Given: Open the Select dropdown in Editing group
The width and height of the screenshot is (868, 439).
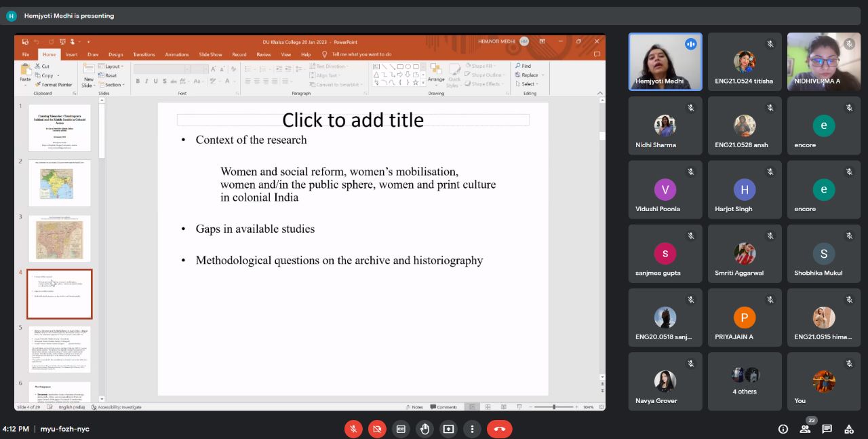Looking at the screenshot, I should pyautogui.click(x=528, y=84).
